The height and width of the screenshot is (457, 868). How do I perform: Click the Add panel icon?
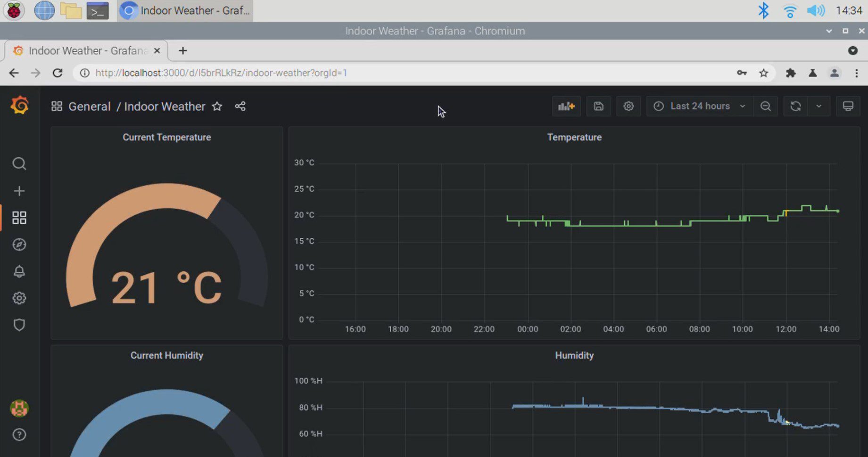pos(566,106)
